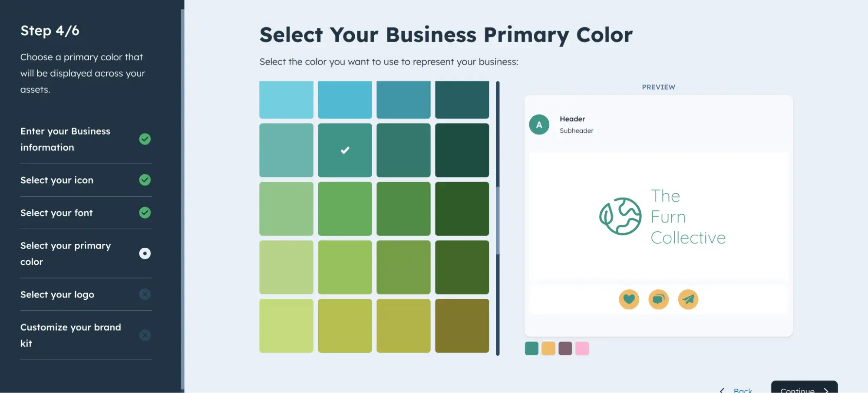Click the avatar circle with letter A
Image resolution: width=868 pixels, height=393 pixels.
pos(539,125)
